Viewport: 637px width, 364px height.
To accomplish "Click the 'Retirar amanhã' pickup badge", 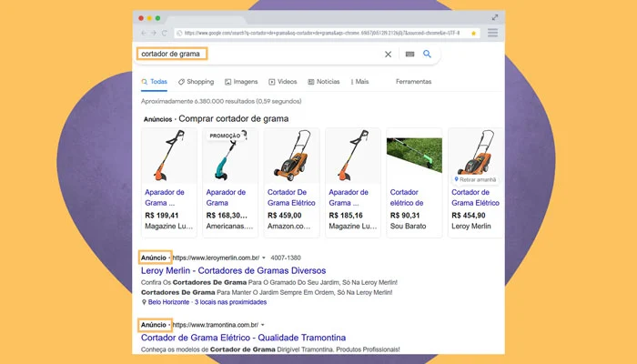I will [475, 179].
